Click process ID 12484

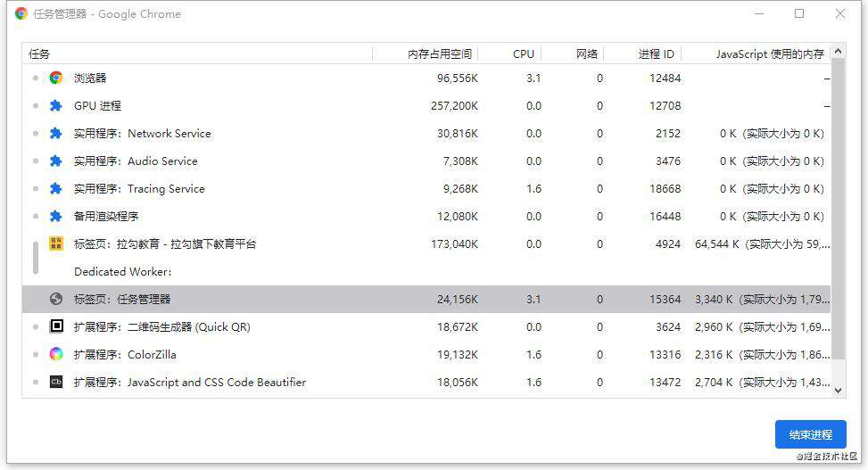[665, 78]
